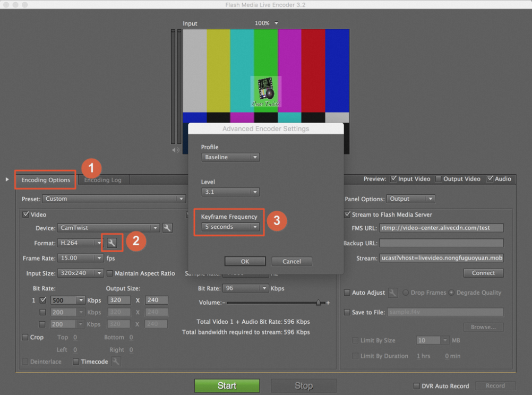Open the Profile Baseline dropdown
This screenshot has height=395, width=532.
230,157
